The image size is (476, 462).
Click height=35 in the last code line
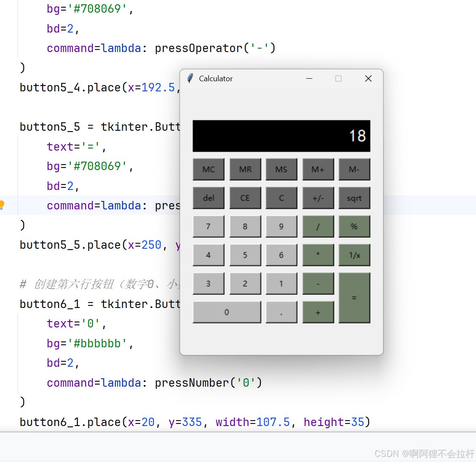pos(334,422)
